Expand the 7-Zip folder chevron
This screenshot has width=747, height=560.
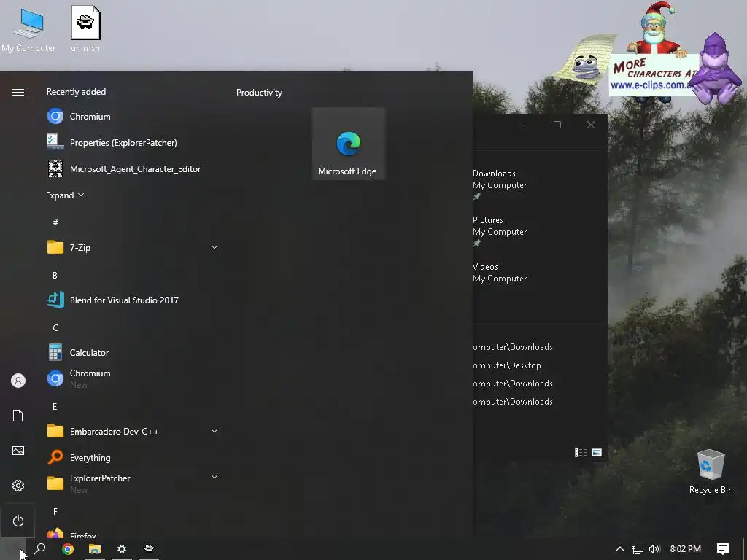click(x=214, y=247)
